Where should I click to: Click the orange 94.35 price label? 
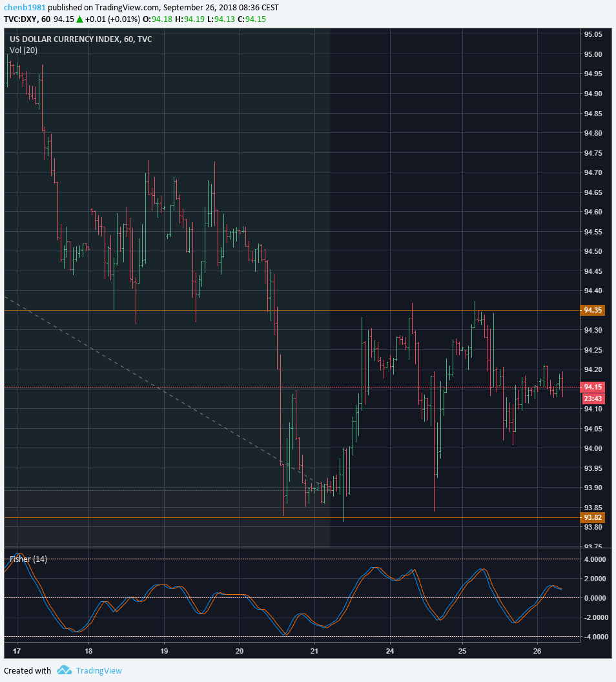tap(593, 310)
